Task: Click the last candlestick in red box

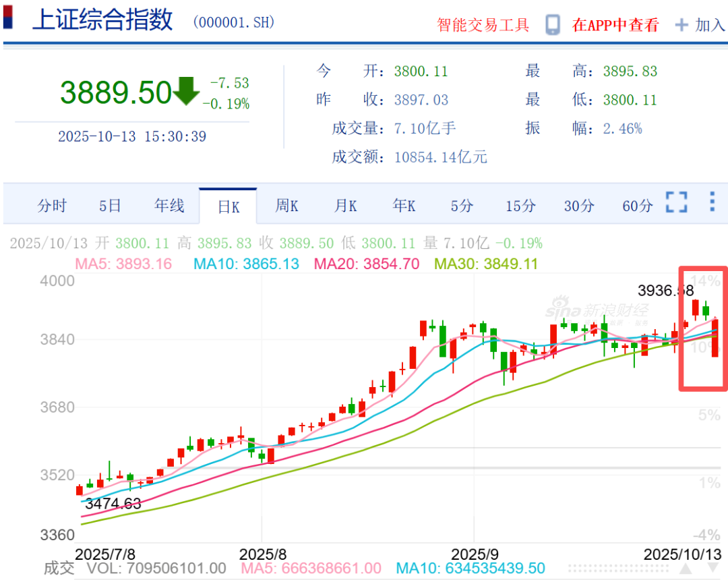Action: [715, 339]
